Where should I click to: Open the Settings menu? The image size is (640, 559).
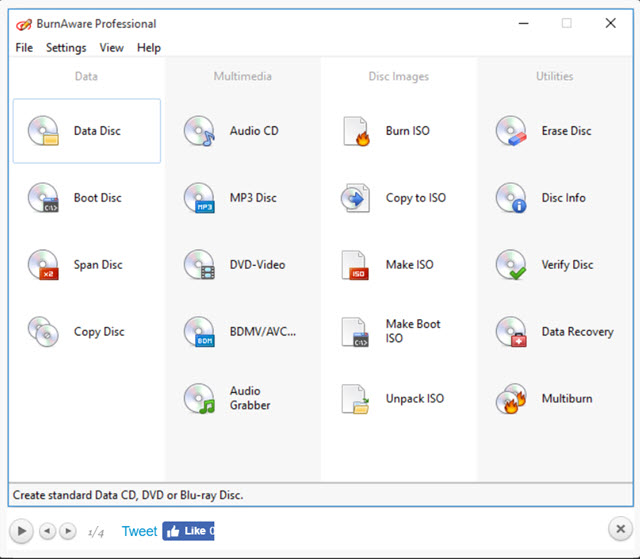(66, 48)
